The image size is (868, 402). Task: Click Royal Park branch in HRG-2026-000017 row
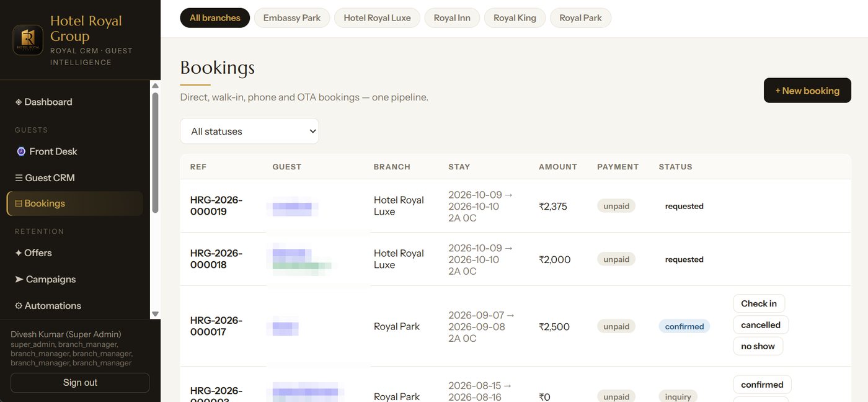(397, 326)
